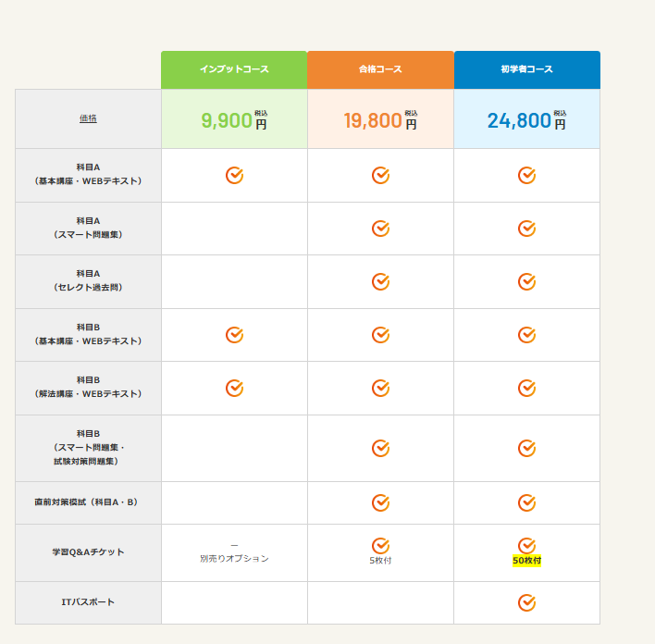
Task: Click the 科目A（スマート問題集） row label
Action: (x=88, y=228)
